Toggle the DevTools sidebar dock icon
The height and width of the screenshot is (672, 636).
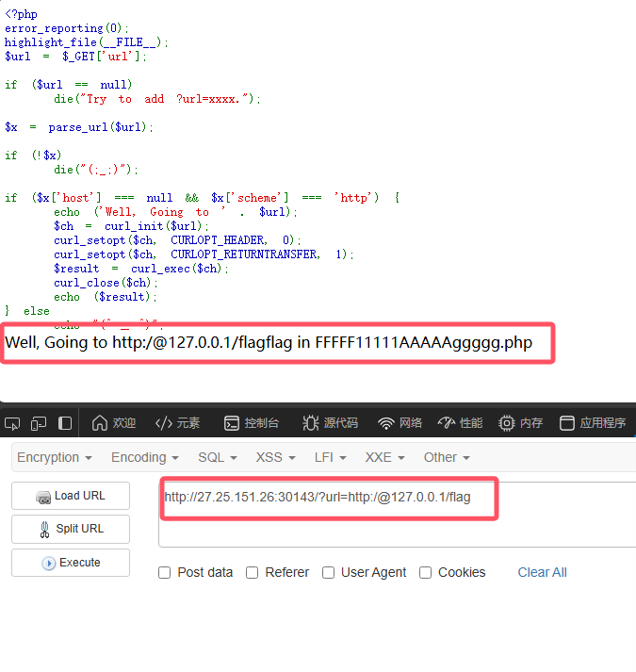click(x=65, y=423)
